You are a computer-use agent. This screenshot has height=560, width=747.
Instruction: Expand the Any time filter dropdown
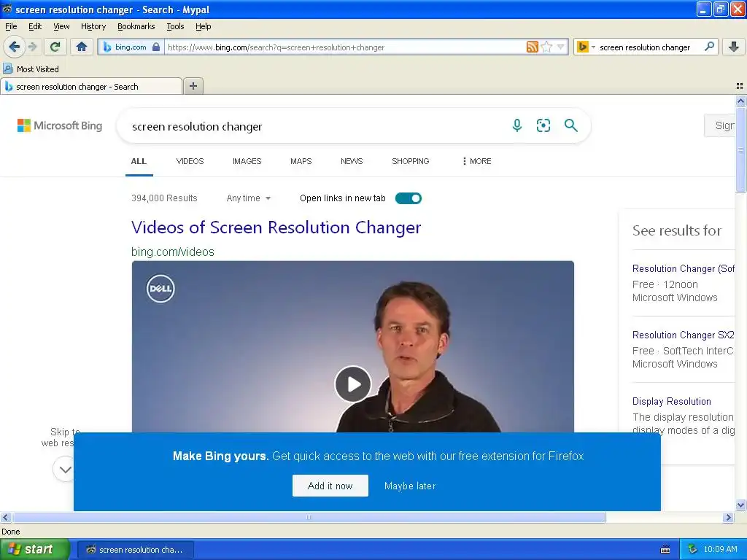pyautogui.click(x=249, y=198)
